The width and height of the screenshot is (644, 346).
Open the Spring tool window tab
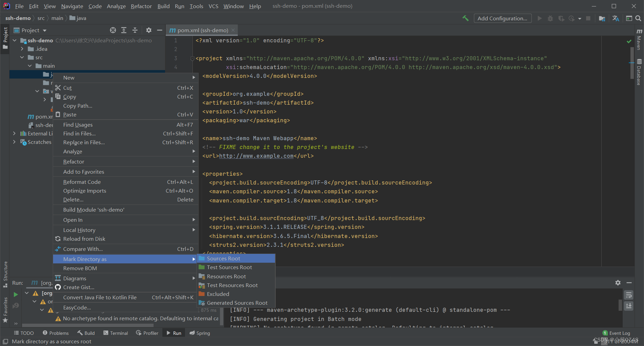coord(200,333)
